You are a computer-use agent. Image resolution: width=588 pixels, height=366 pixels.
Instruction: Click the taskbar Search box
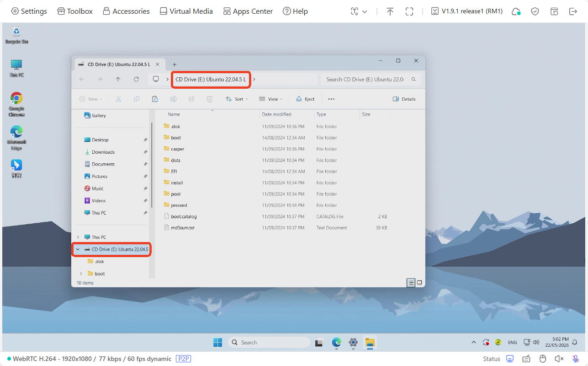tap(269, 342)
